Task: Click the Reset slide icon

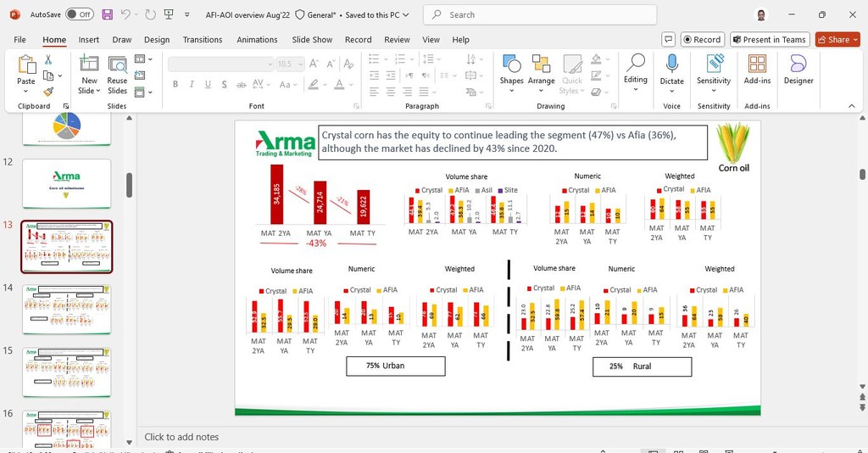Action: (x=140, y=75)
